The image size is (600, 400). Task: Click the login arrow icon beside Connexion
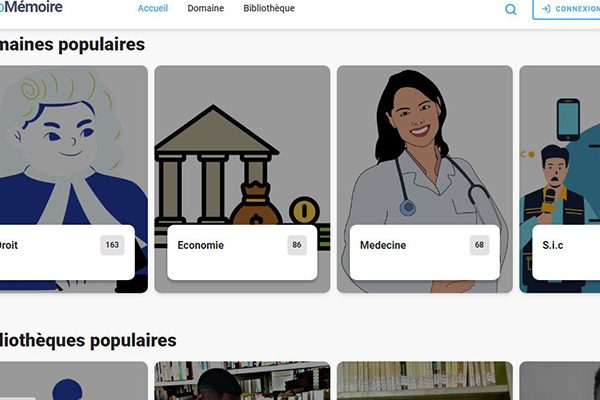click(x=546, y=9)
